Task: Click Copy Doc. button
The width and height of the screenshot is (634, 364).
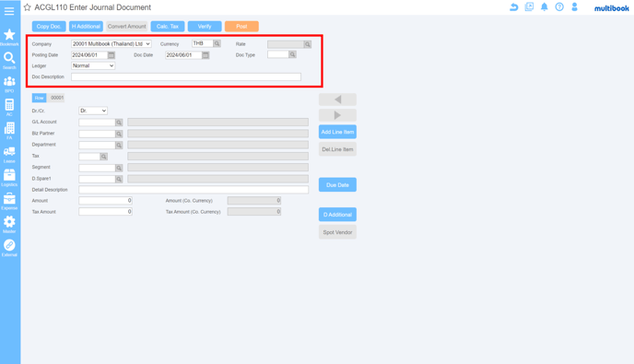Action: [49, 27]
